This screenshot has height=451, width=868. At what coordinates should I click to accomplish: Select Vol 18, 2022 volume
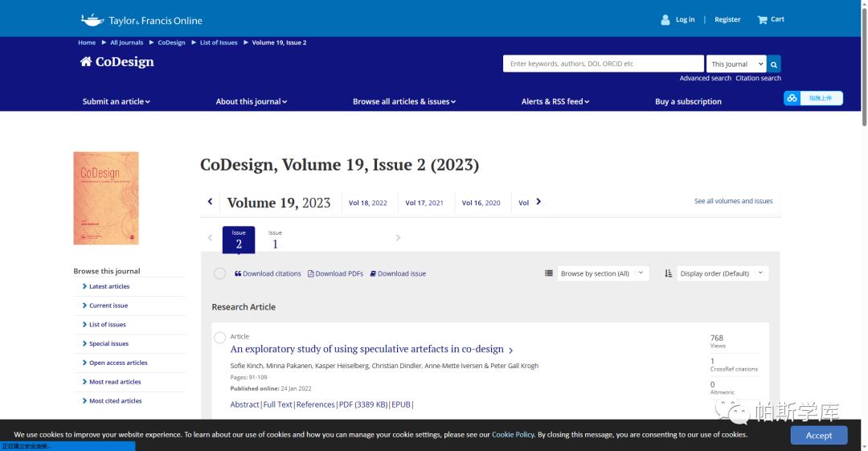point(367,203)
